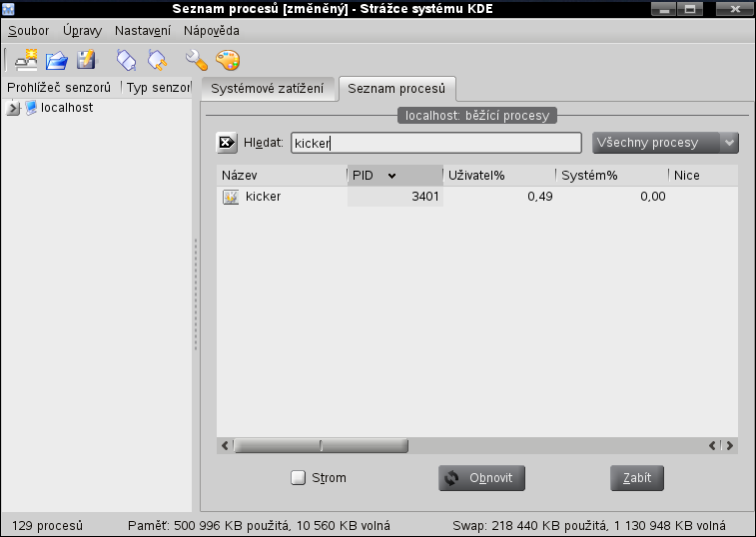Click the New worksheet toolbar icon
Viewport: 756px width, 537px height.
click(27, 60)
